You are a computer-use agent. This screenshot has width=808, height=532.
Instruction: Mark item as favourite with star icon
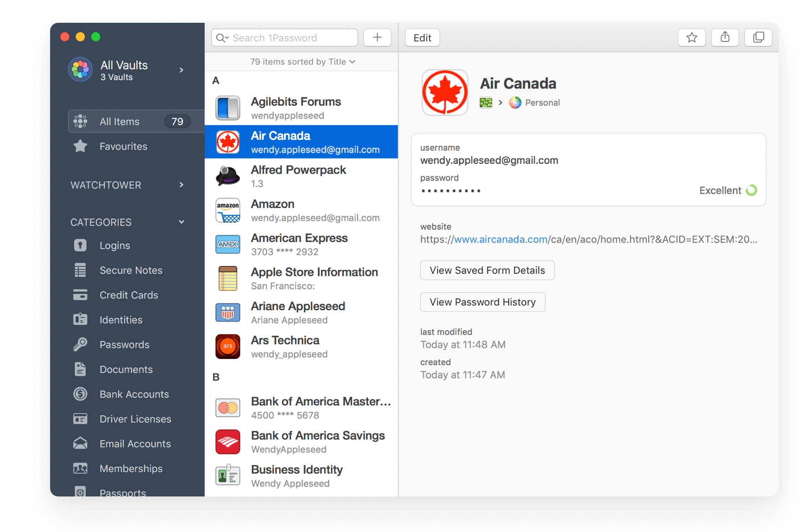(691, 38)
